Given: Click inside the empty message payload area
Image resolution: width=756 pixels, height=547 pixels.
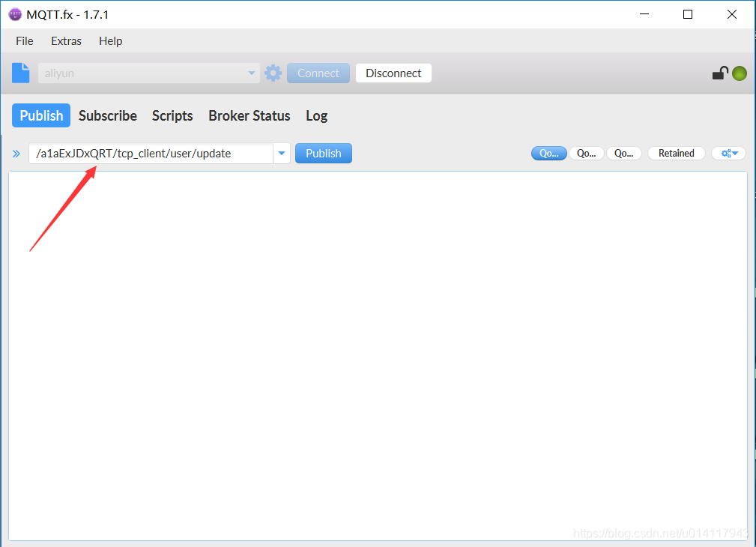Looking at the screenshot, I should point(378,356).
